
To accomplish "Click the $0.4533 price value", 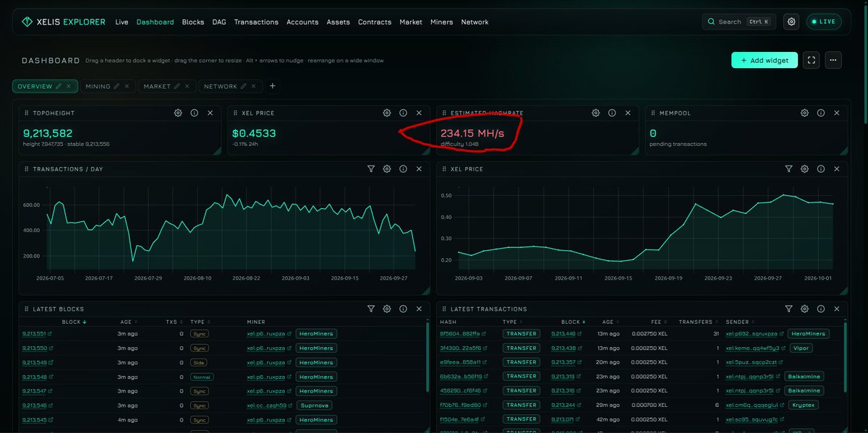I will tap(254, 134).
